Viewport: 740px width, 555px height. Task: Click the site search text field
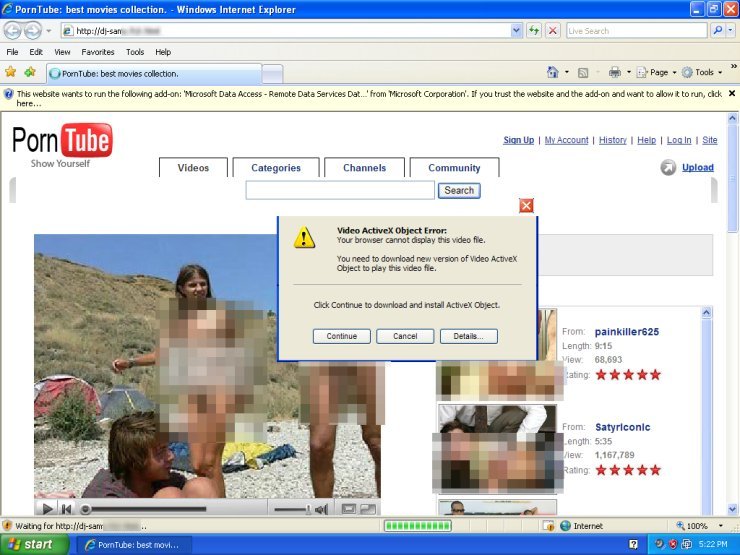click(x=340, y=190)
